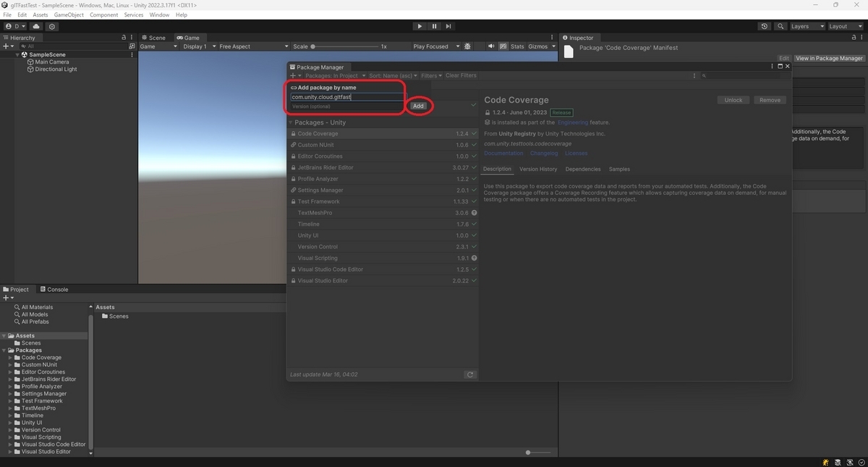Open the version control gear icon in toolbar
The height and width of the screenshot is (467, 868).
pos(52,26)
